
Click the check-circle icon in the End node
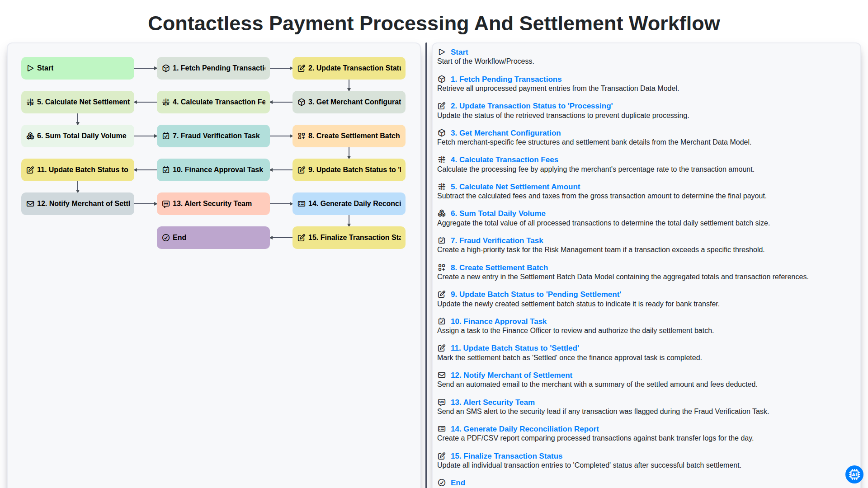click(x=166, y=238)
